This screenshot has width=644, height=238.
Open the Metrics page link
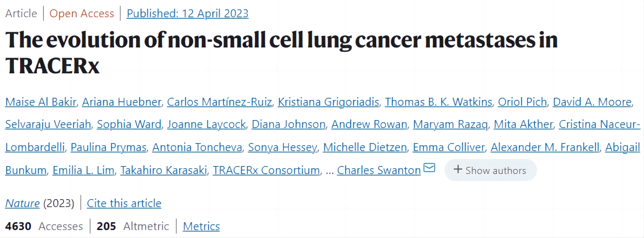tap(201, 226)
